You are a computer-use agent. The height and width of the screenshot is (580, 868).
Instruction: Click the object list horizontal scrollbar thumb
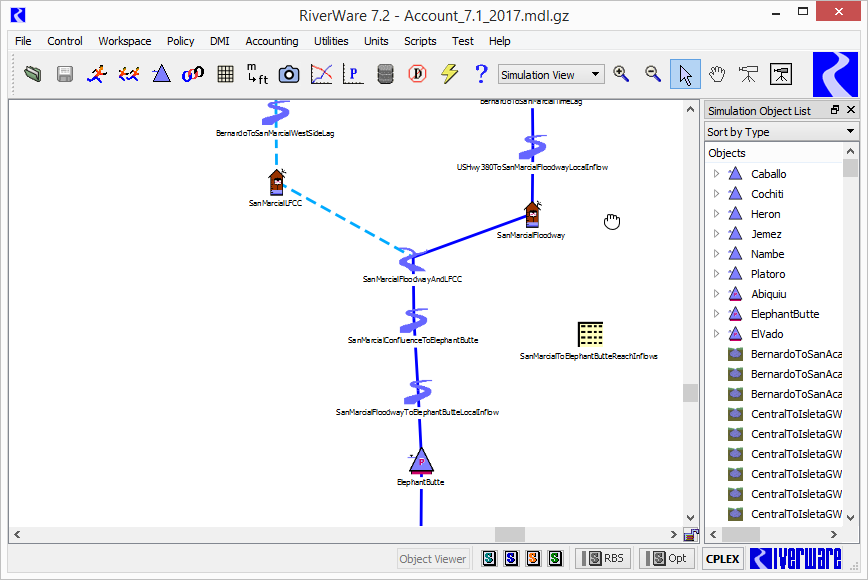point(741,534)
